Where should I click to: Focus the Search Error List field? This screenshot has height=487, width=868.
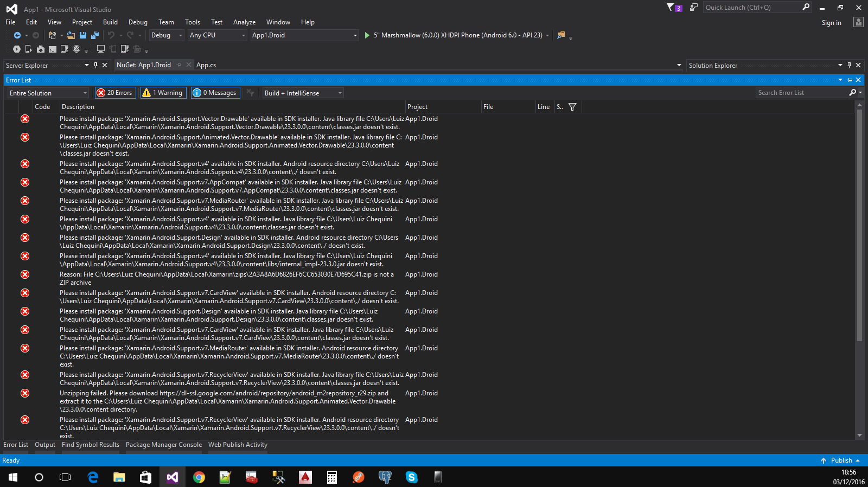point(802,93)
